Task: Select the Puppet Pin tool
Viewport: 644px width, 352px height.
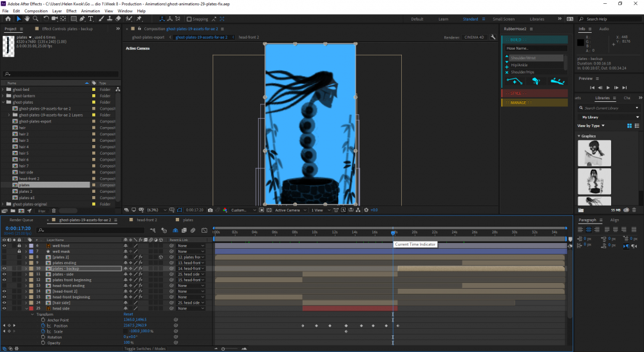Action: point(139,19)
